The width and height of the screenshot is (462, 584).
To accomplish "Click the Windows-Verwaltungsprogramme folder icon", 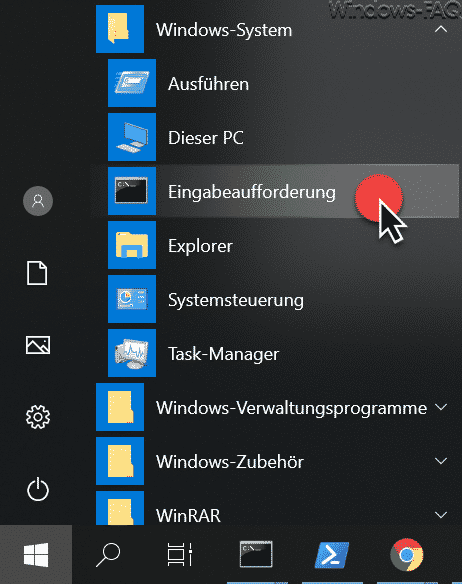I will coord(120,407).
